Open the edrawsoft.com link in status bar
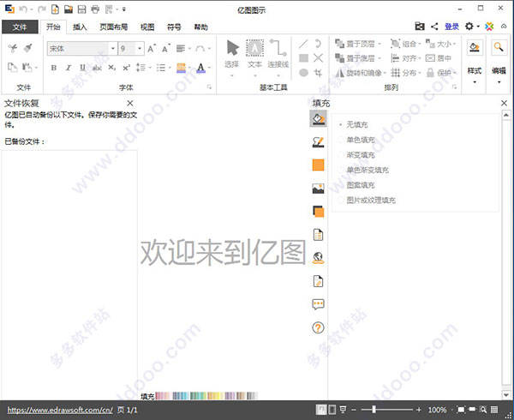Image resolution: width=514 pixels, height=420 pixels. pyautogui.click(x=60, y=410)
